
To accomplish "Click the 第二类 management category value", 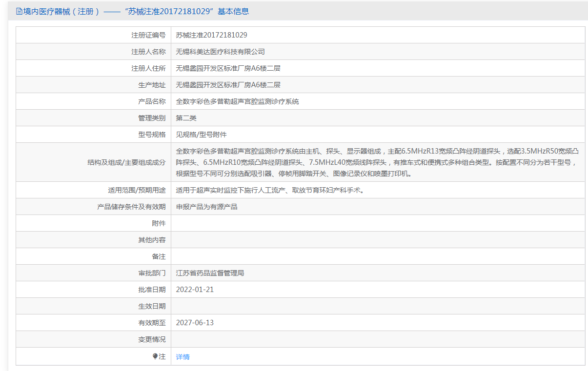I will click(186, 118).
